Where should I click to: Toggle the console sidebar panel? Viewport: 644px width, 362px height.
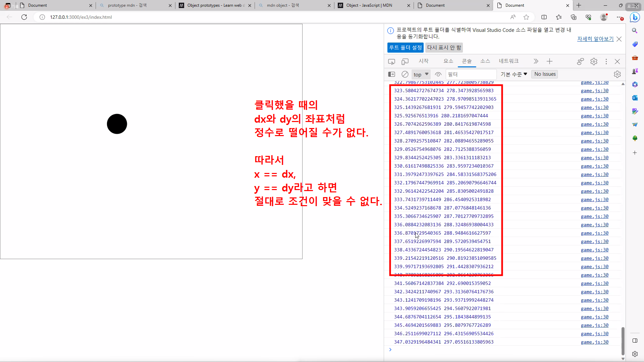(x=391, y=74)
